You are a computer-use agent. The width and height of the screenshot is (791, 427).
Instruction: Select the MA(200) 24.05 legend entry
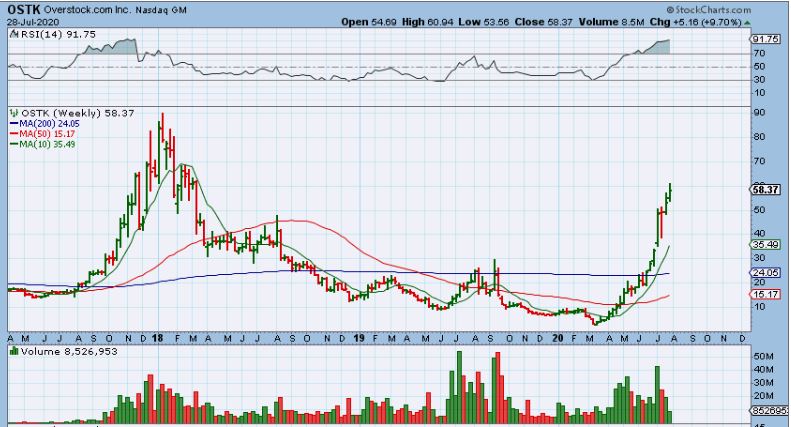pyautogui.click(x=44, y=124)
